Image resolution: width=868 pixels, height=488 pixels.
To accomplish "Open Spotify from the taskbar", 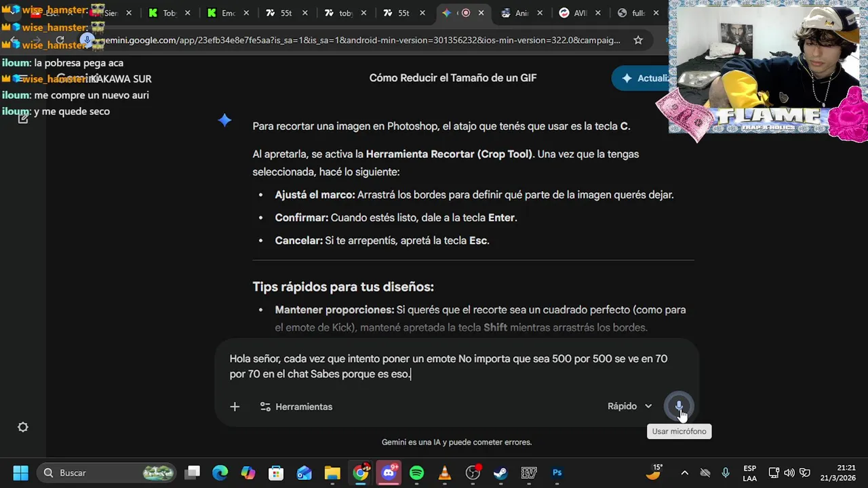I will [x=416, y=472].
